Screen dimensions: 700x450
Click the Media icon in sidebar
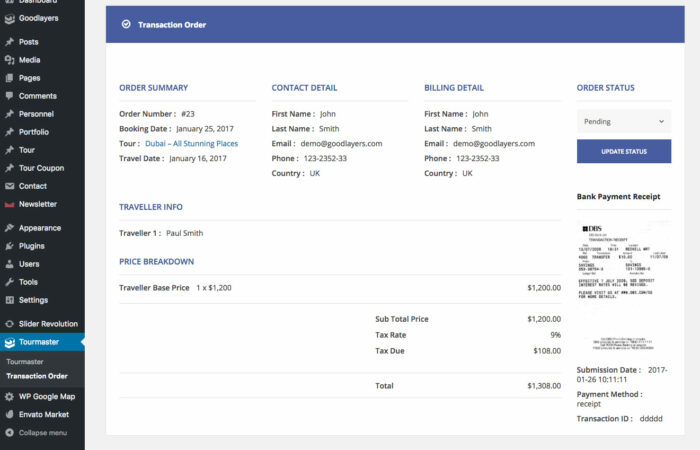(9, 60)
